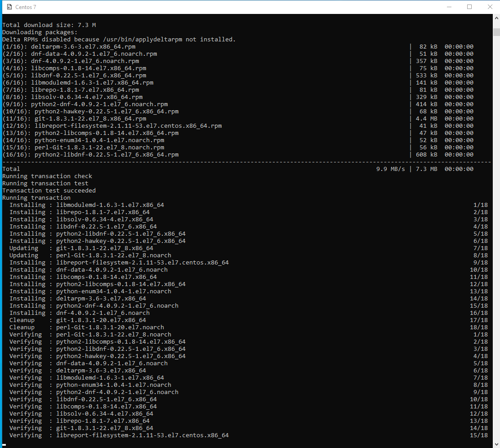Click the "Updating : git-1.8.3.1-22" line
500x448 pixels.
(x=81, y=248)
